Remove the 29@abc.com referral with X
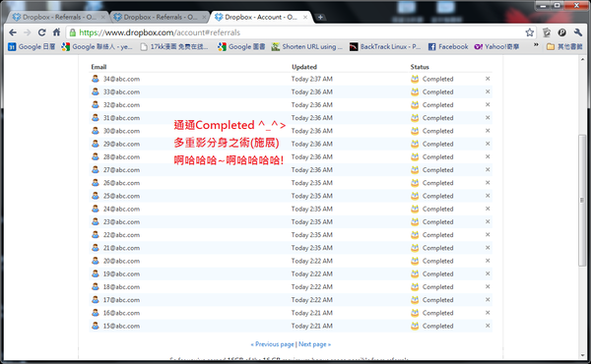Viewport: 591px width, 364px height. click(488, 144)
